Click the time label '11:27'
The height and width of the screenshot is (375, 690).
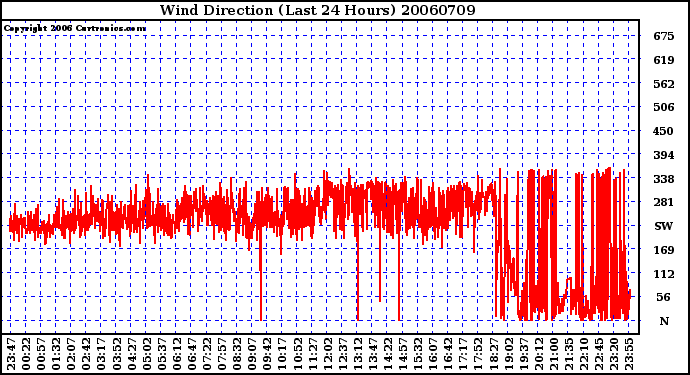point(312,354)
